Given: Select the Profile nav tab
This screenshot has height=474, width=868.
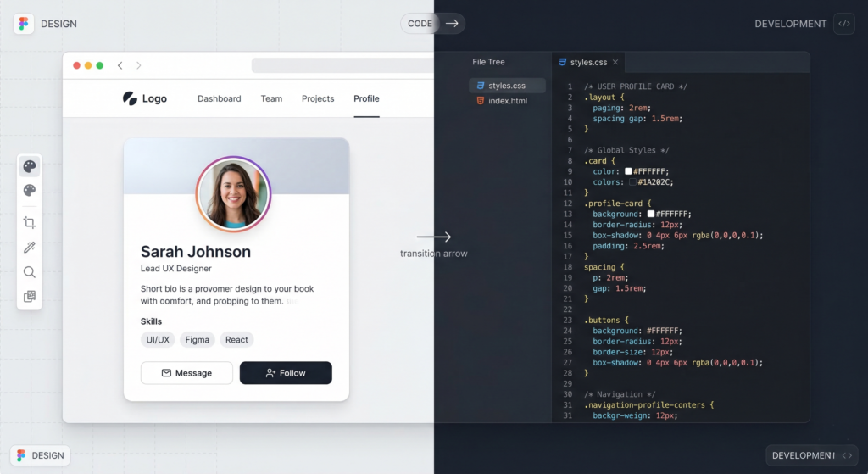Looking at the screenshot, I should [366, 98].
